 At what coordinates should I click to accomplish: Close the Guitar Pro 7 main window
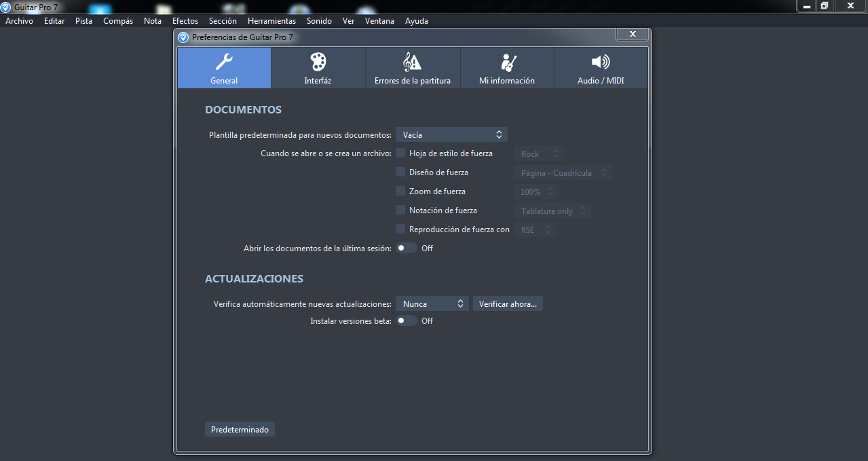click(850, 5)
